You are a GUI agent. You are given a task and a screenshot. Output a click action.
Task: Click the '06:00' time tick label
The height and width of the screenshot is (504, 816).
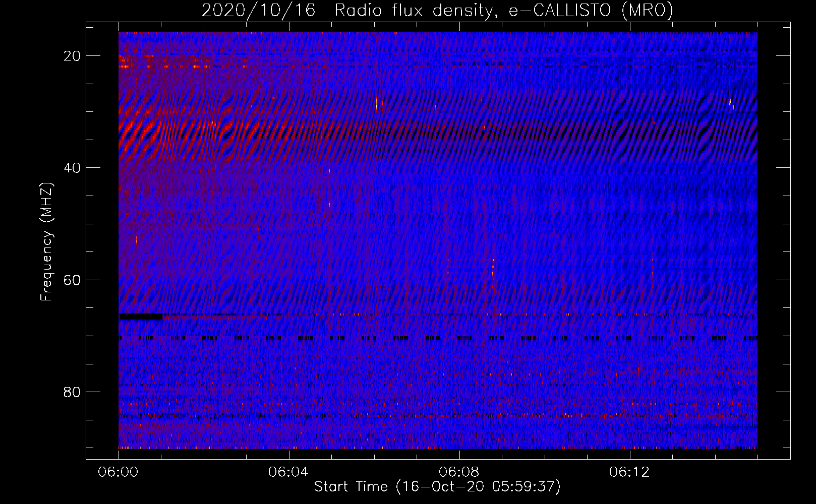pos(119,472)
